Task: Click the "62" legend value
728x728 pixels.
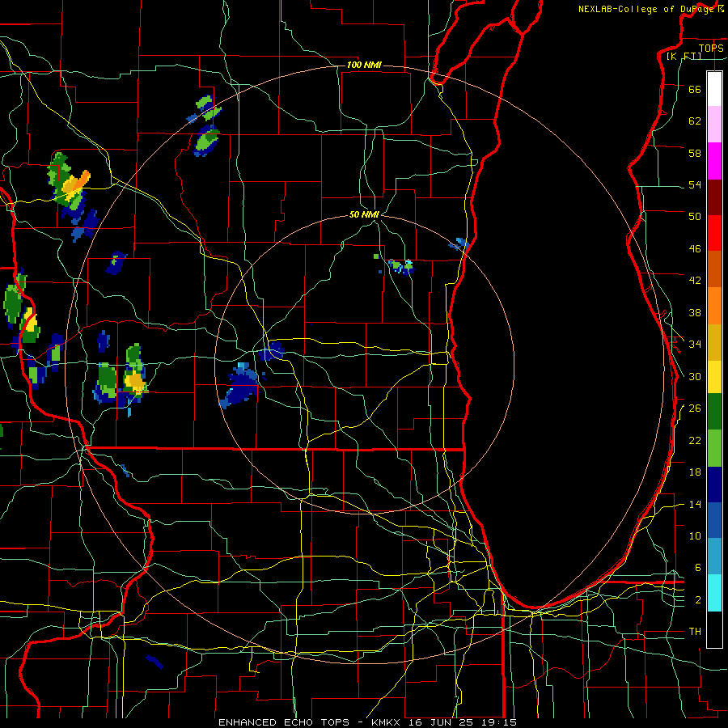Action: click(695, 121)
